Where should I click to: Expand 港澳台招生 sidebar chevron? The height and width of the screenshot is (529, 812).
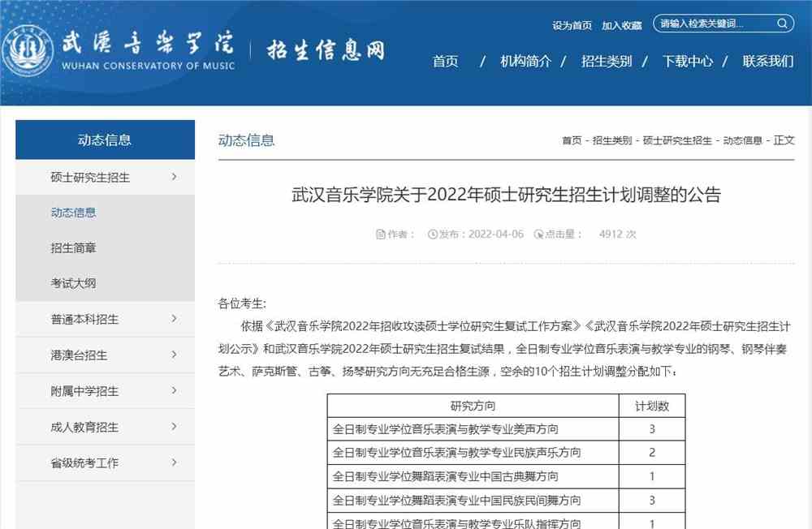coord(174,355)
